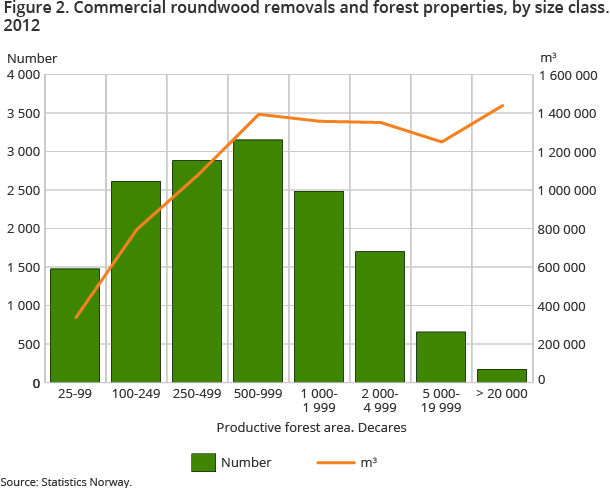The image size is (610, 488).
Task: Click the orange line peak above 500-999
Action: (x=259, y=114)
